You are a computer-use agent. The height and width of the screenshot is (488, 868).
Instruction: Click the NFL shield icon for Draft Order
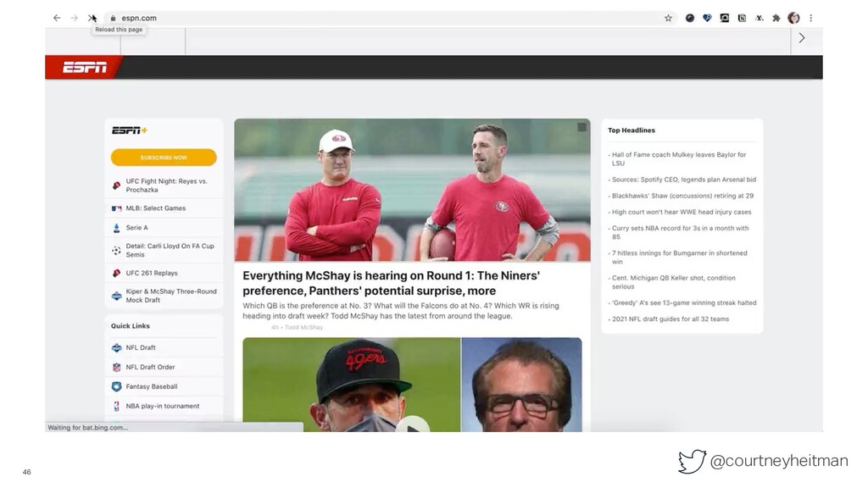(116, 368)
